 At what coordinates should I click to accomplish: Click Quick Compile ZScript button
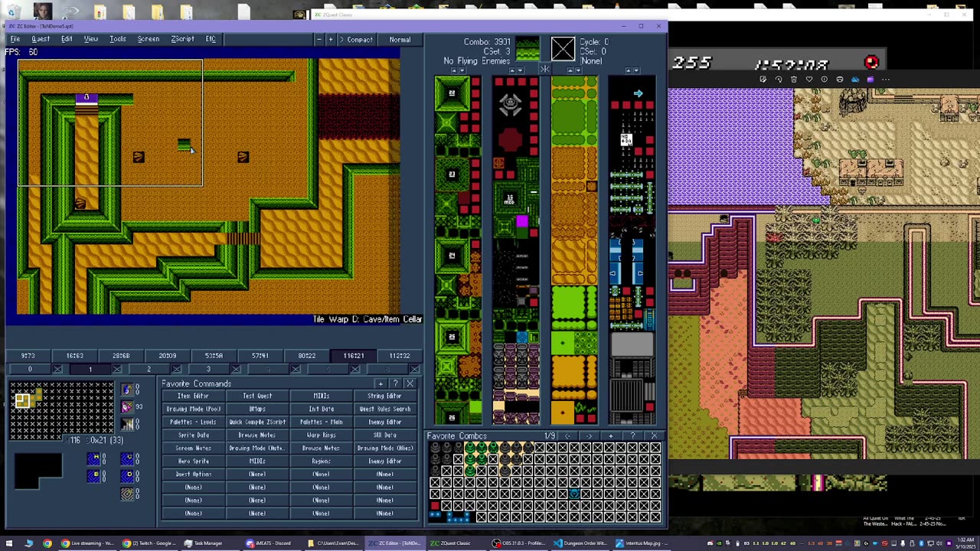coord(257,422)
